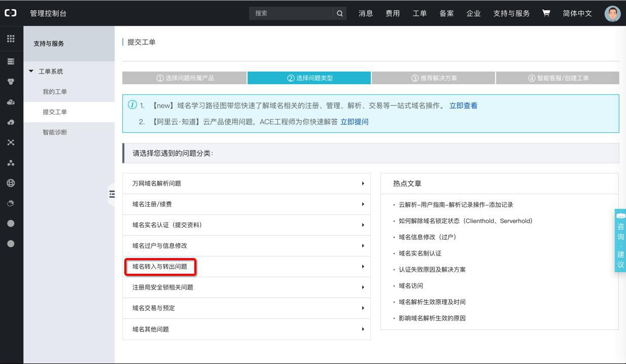Open 备案 in the top bar
The image size is (626, 364).
tap(446, 14)
